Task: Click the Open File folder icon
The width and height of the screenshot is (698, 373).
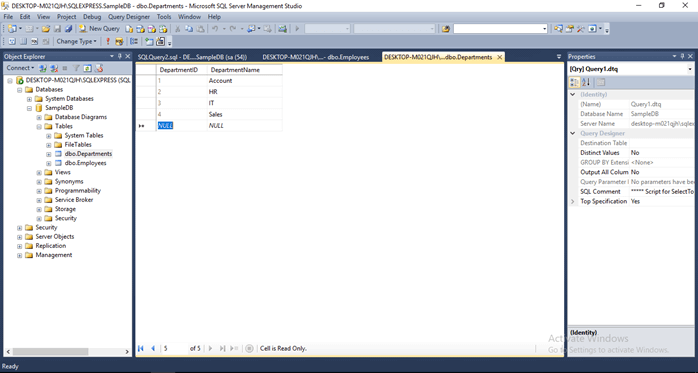Action: tap(46, 28)
